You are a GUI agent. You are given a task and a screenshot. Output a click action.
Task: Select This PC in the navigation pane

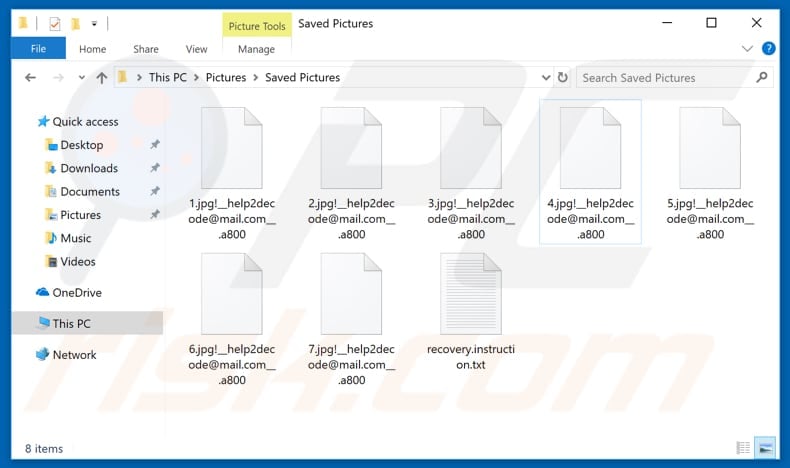(x=87, y=323)
